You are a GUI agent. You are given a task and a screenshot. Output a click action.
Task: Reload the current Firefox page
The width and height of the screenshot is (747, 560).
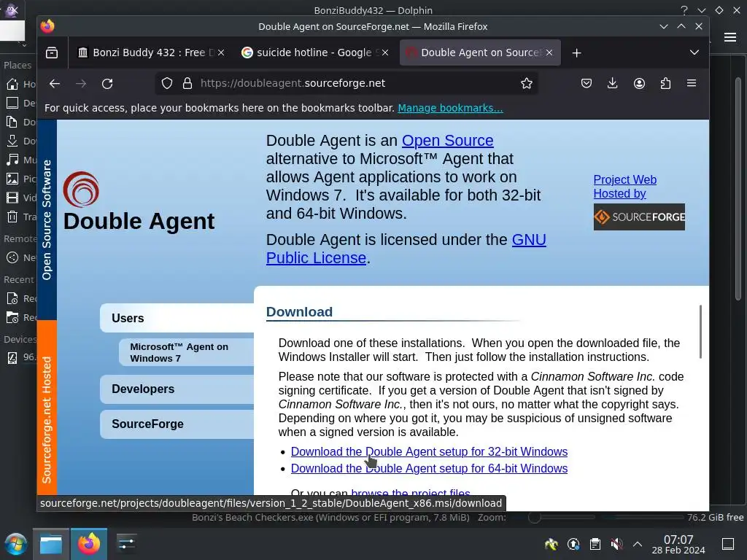pos(107,84)
